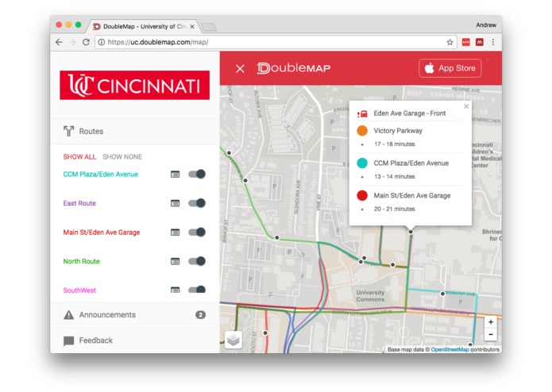552x392 pixels.
Task: Toggle the SouthWest route switch
Action: pos(197,290)
